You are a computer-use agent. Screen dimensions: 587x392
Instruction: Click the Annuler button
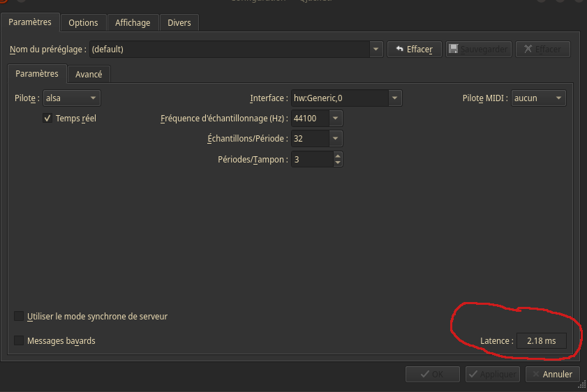point(553,374)
